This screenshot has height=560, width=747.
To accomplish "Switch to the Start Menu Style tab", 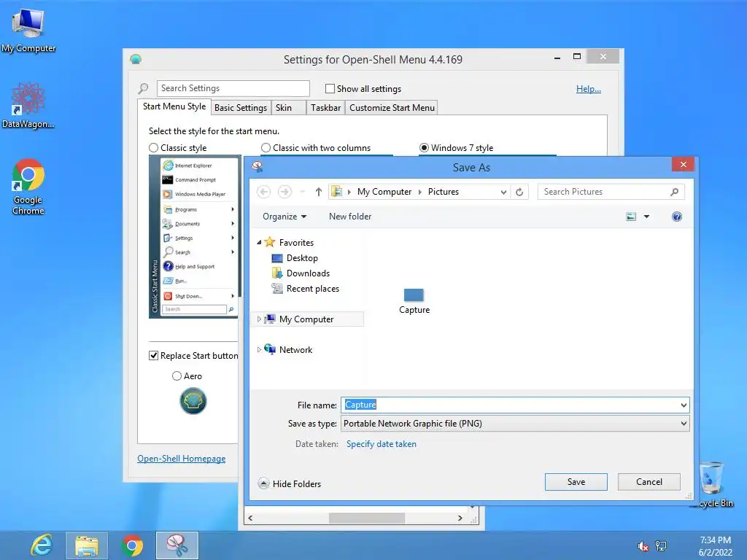I will 174,106.
